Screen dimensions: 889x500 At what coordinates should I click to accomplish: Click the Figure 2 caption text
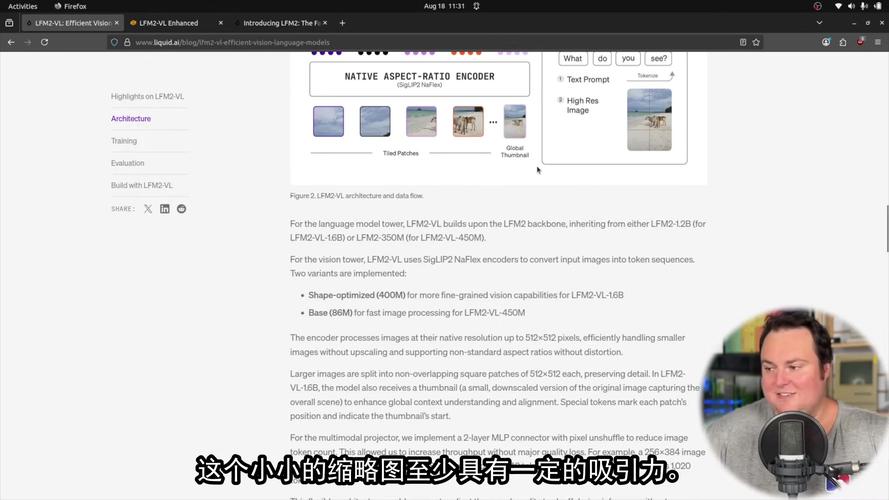coord(357,196)
